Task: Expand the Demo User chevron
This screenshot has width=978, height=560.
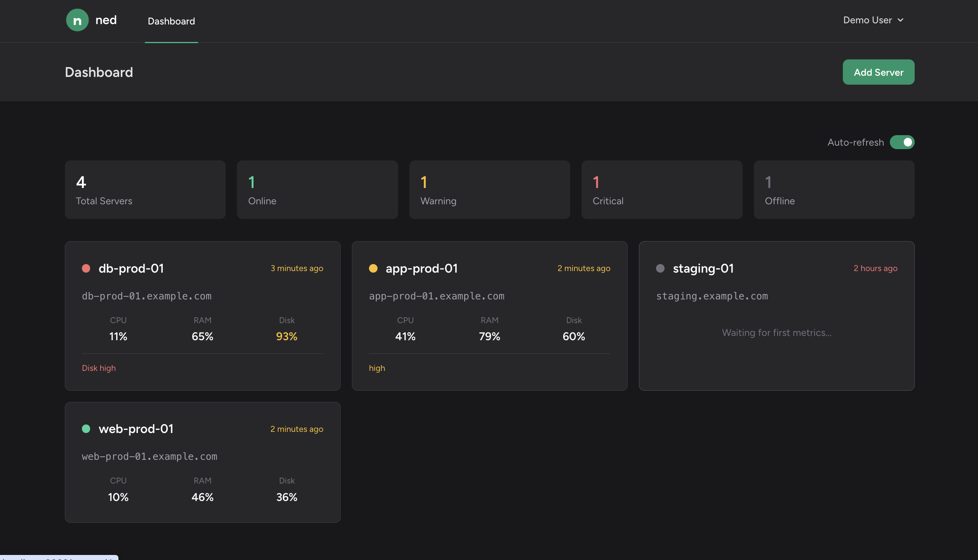Action: coord(901,20)
